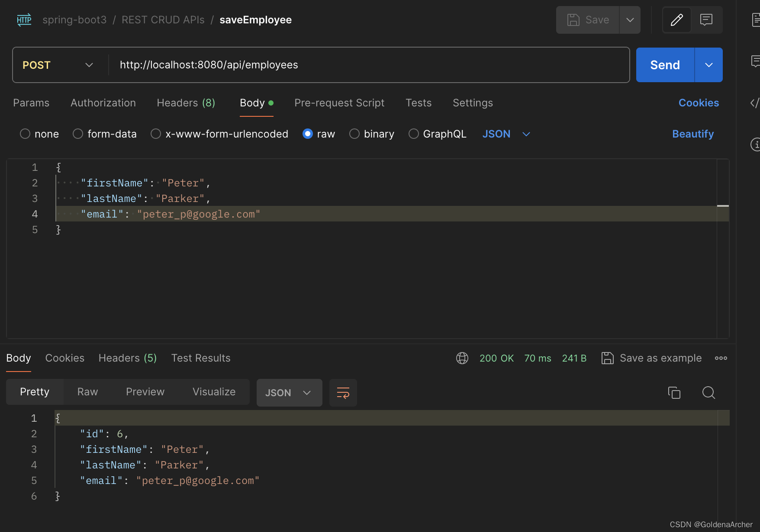The image size is (760, 532).
Task: Click the 70 ms response time
Action: point(538,358)
